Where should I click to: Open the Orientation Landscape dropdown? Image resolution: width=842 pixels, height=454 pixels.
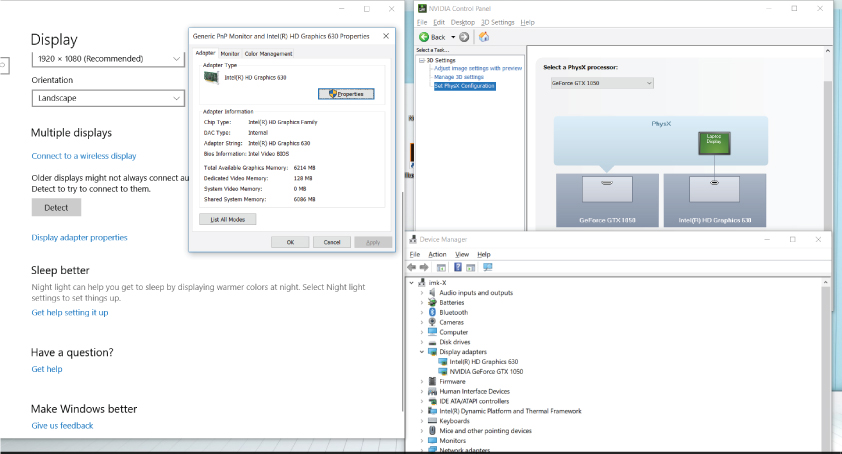[108, 98]
